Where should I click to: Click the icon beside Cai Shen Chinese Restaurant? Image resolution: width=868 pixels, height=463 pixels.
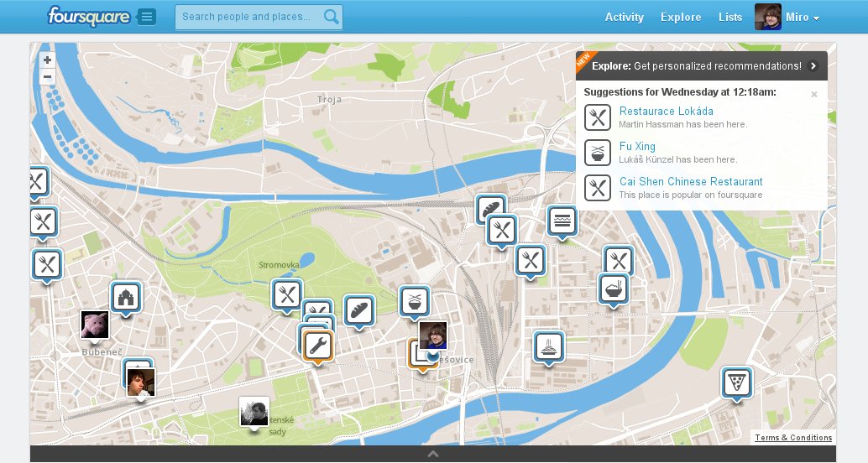click(598, 188)
